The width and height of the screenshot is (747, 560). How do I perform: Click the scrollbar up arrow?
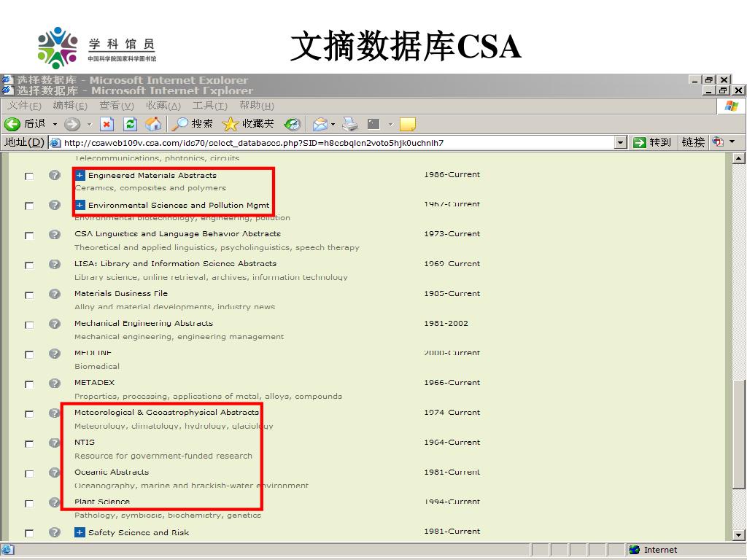tap(738, 158)
